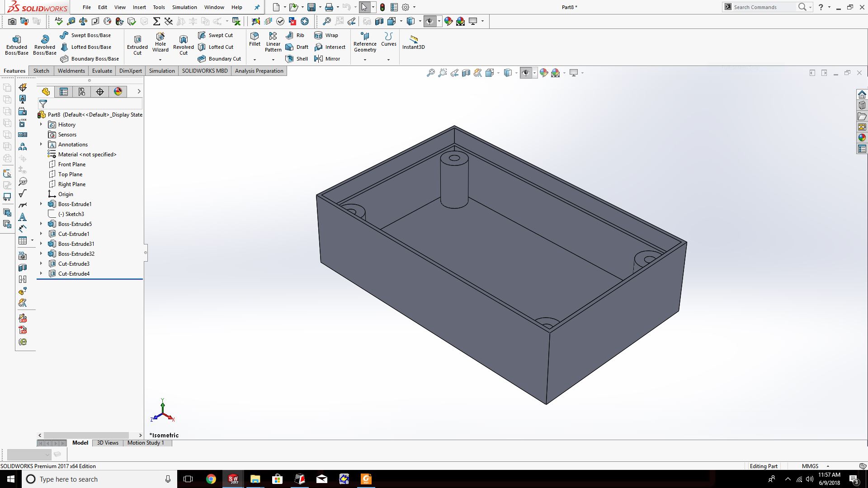Open the ConfigurationManager tab icon

(x=82, y=92)
